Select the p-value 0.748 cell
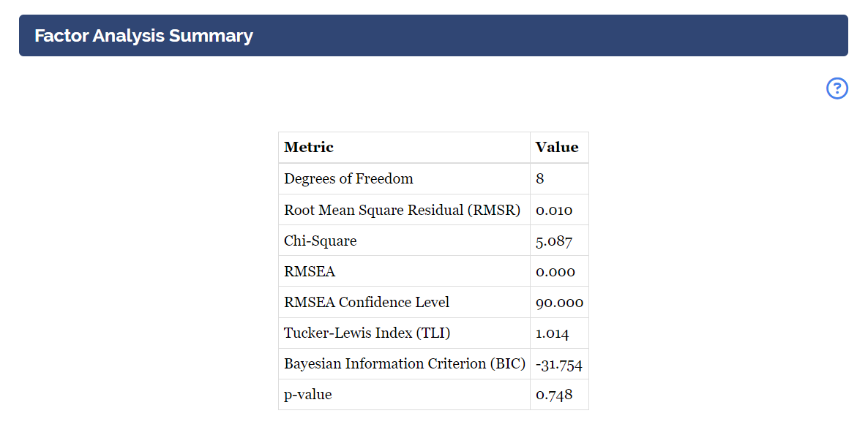 (x=559, y=395)
